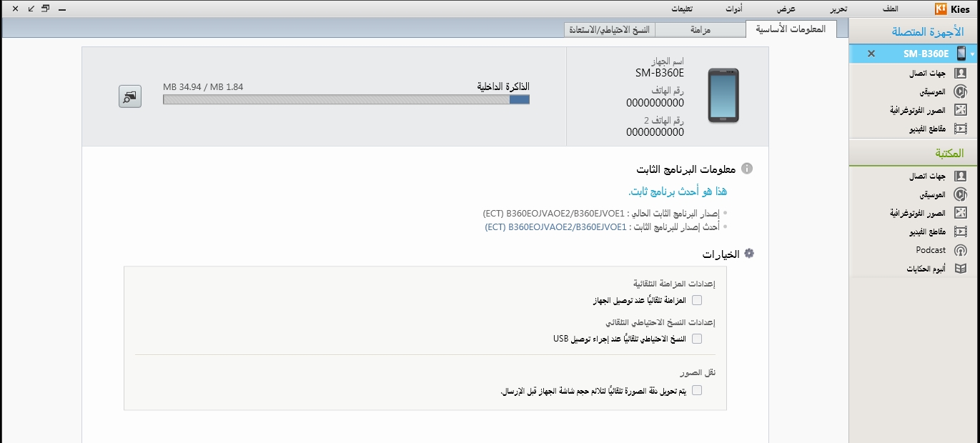
Task: Open Library Videos (مقاطع الفيديو) label
Action: [928, 232]
